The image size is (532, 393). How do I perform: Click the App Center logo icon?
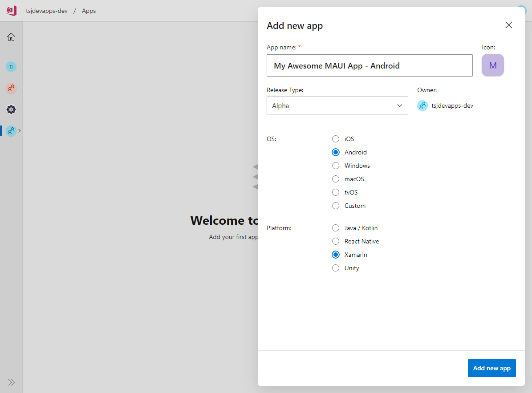[12, 11]
